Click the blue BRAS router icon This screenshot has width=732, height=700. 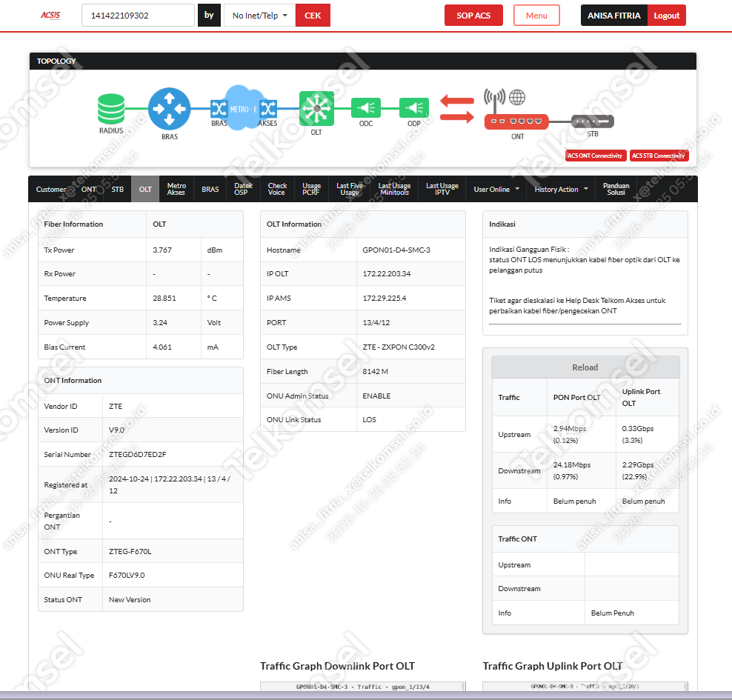coord(170,109)
